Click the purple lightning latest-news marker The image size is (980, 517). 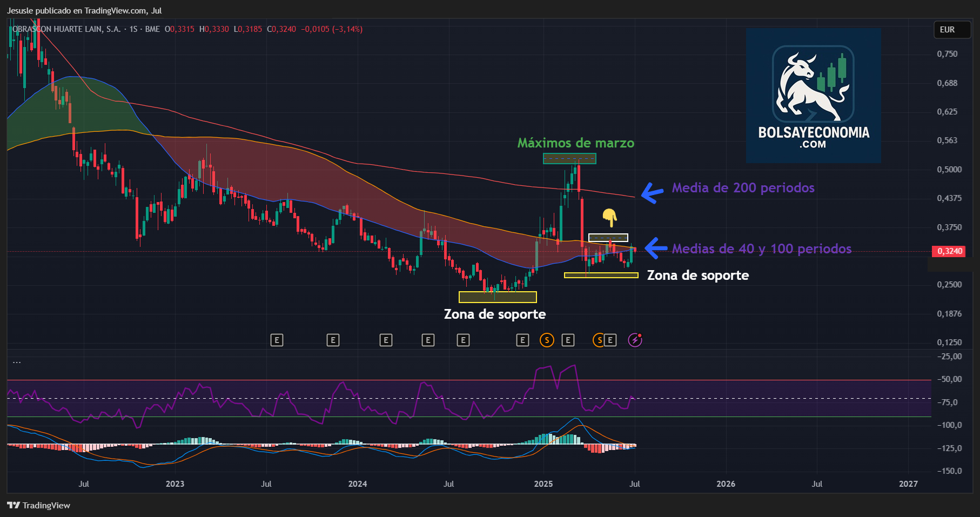[x=635, y=340]
